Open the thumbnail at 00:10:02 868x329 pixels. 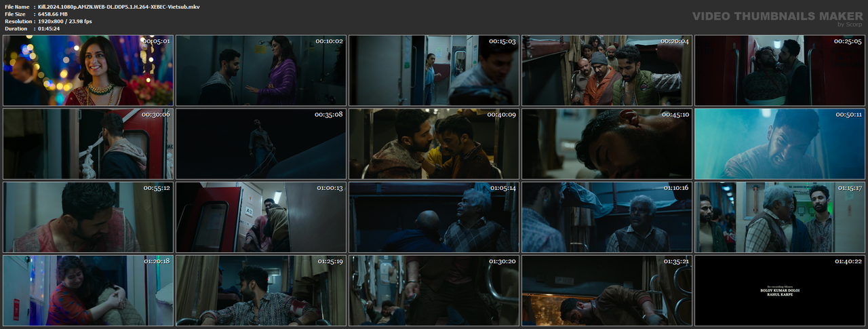point(261,71)
